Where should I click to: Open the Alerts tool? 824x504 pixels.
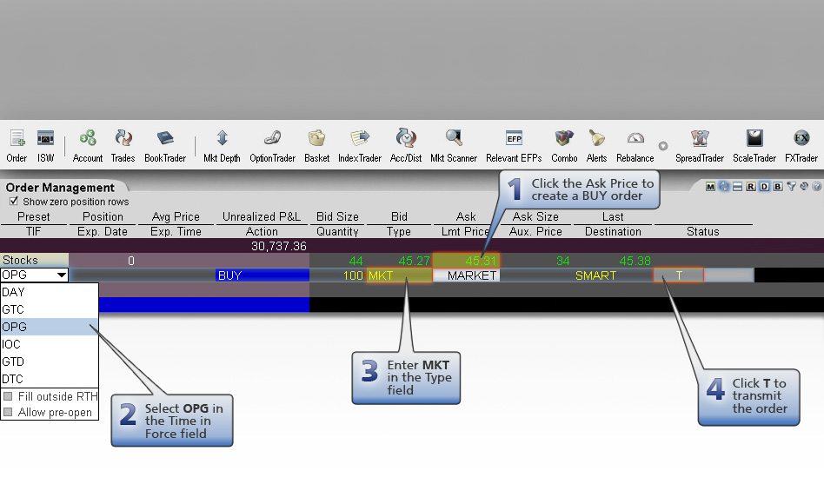[x=596, y=146]
